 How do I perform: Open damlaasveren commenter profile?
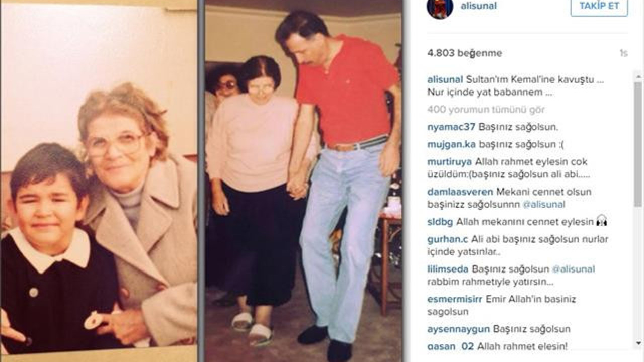[460, 192]
